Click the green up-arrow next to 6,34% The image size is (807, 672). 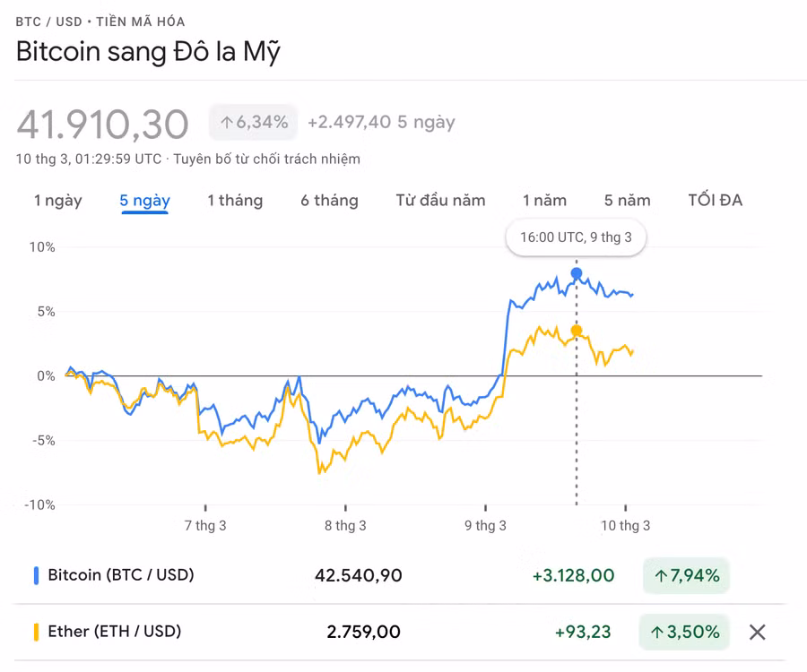(229, 122)
